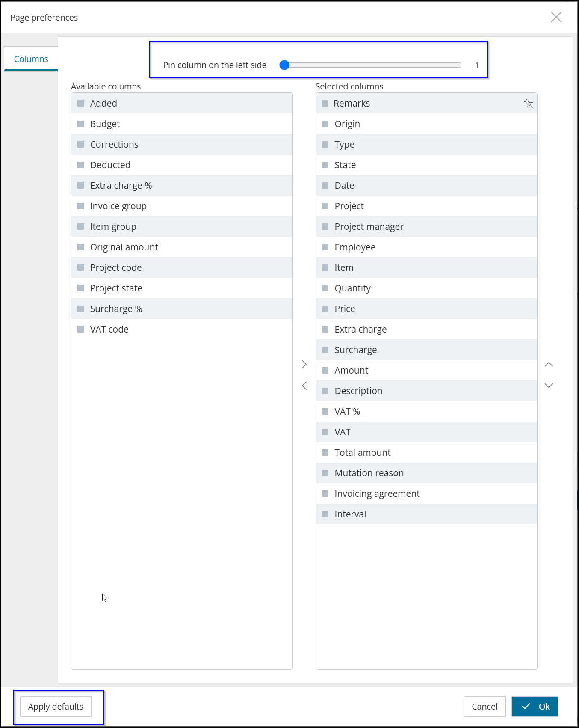Click the square marker beside VAT code
The height and width of the screenshot is (728, 579).
80,329
